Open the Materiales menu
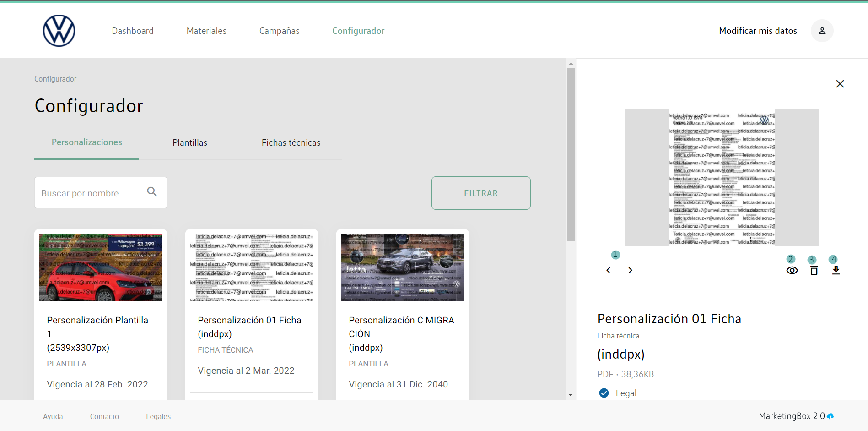The width and height of the screenshot is (868, 431). (206, 31)
